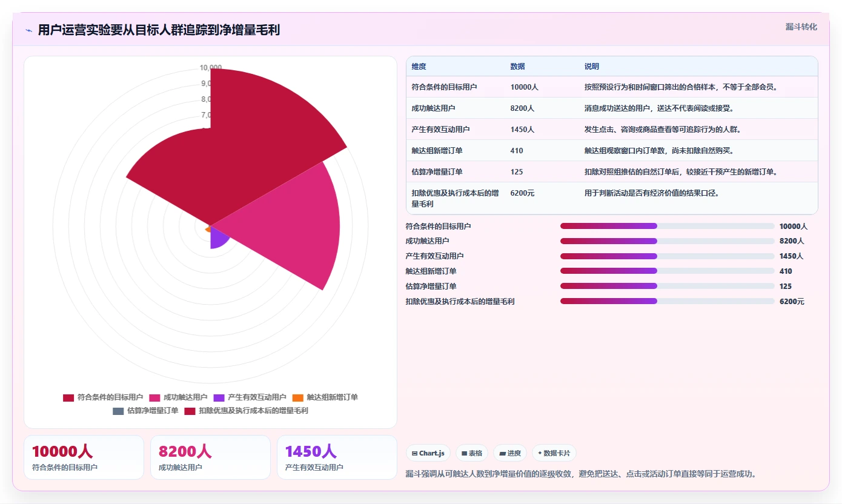Click the 产生有效互动用户 progress bar
The image size is (842, 504).
click(x=667, y=256)
